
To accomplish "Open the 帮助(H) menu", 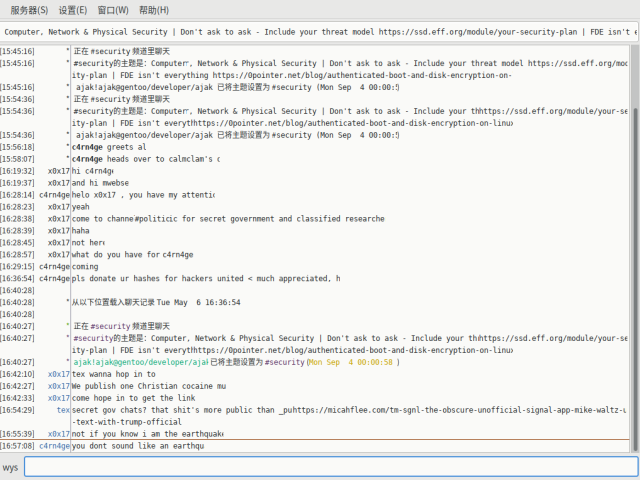I will point(154,10).
